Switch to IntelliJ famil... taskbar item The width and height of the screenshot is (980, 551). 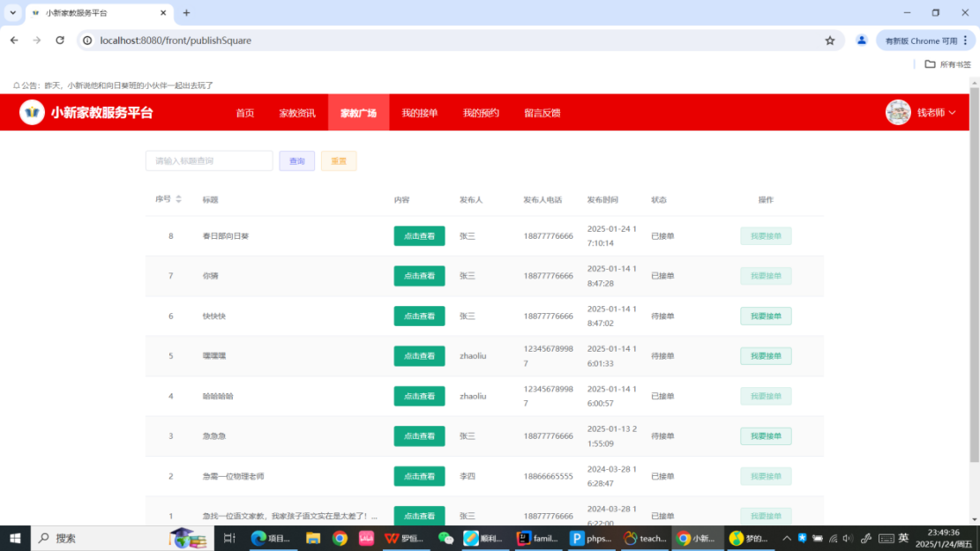(x=537, y=538)
